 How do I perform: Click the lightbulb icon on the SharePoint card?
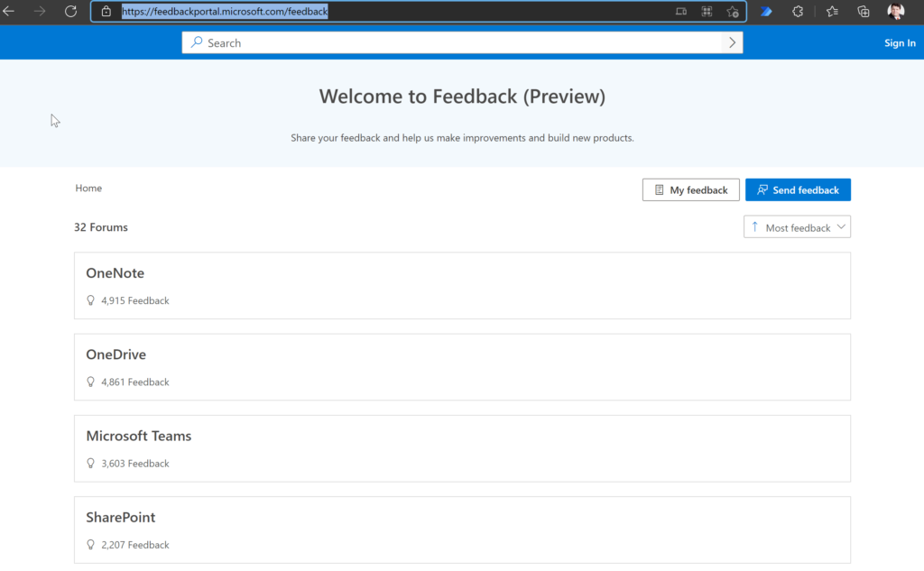[x=91, y=545]
